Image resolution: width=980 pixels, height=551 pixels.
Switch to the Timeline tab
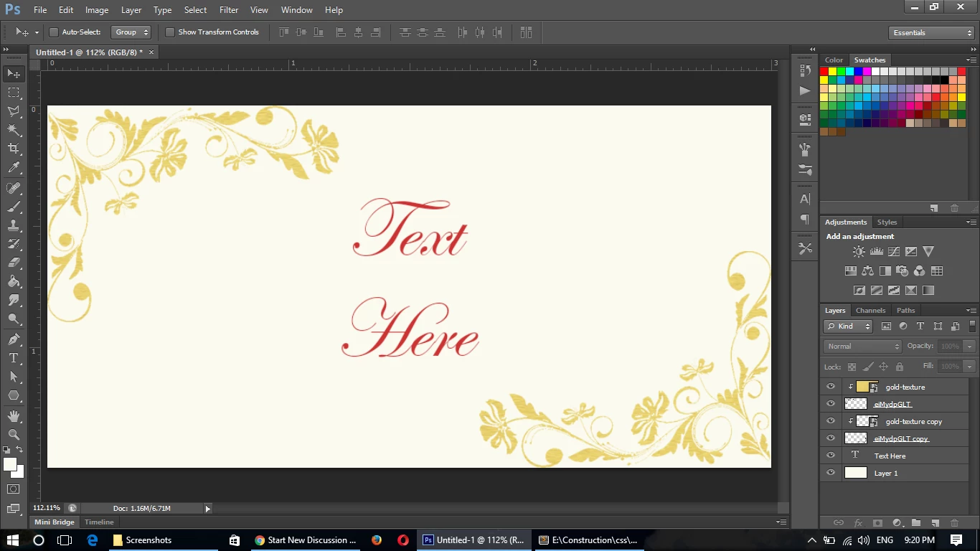pos(99,522)
